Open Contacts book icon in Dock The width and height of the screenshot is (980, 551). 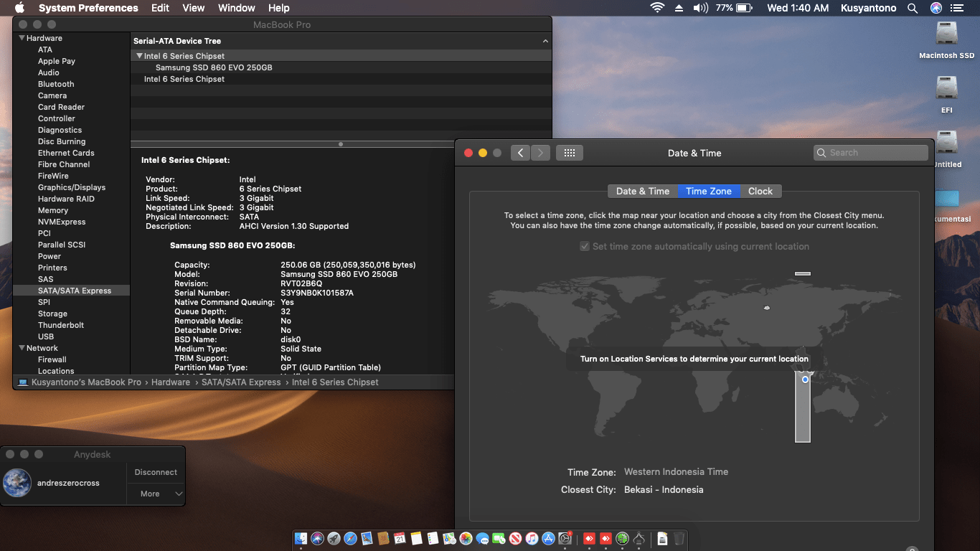(x=384, y=538)
